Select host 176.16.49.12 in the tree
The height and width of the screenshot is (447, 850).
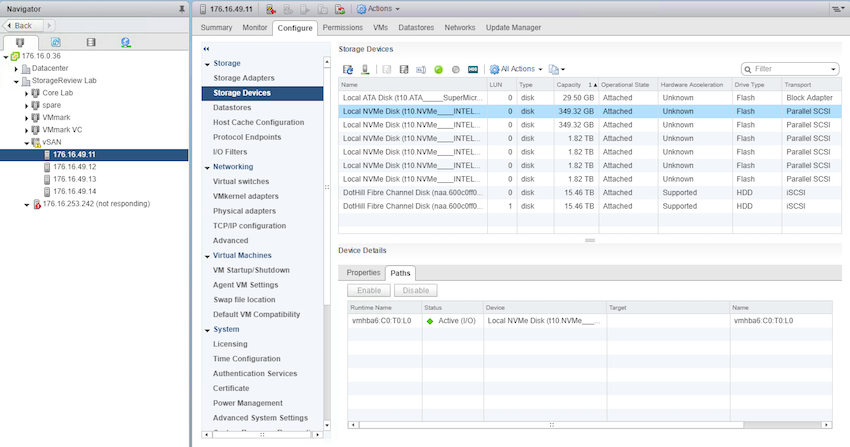coord(75,167)
